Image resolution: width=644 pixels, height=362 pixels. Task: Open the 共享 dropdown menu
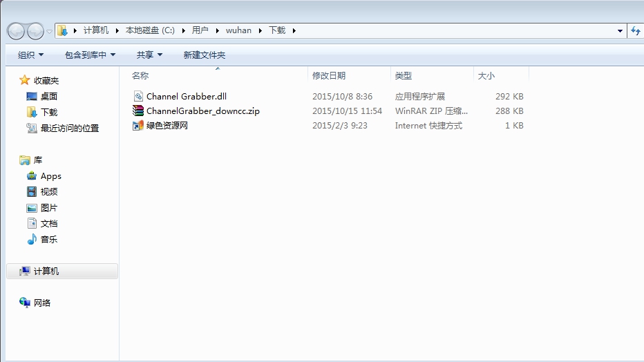point(149,55)
